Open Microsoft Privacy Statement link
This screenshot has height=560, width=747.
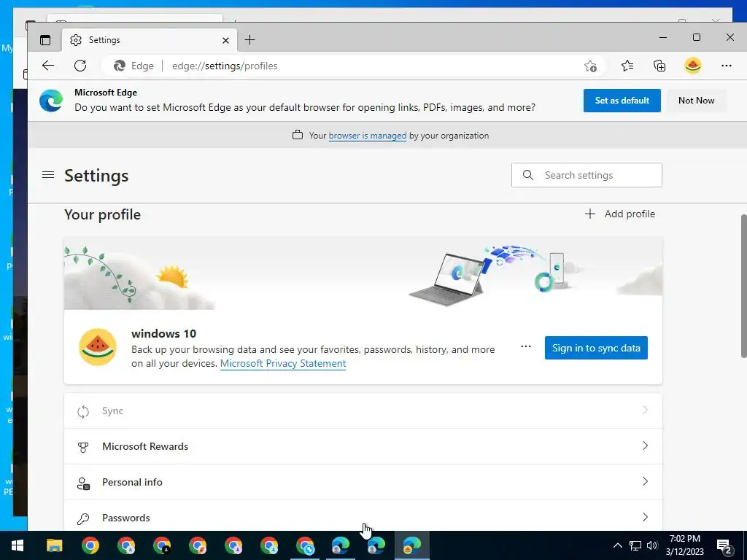(283, 363)
